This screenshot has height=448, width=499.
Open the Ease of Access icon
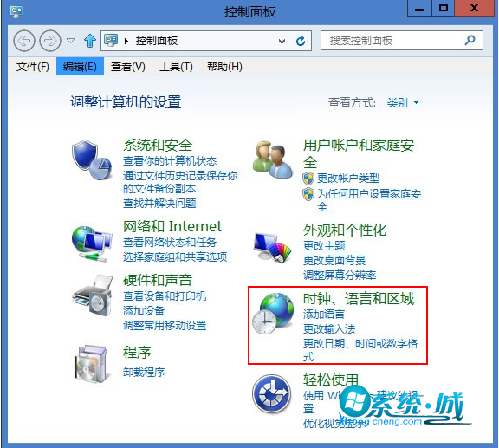272,394
